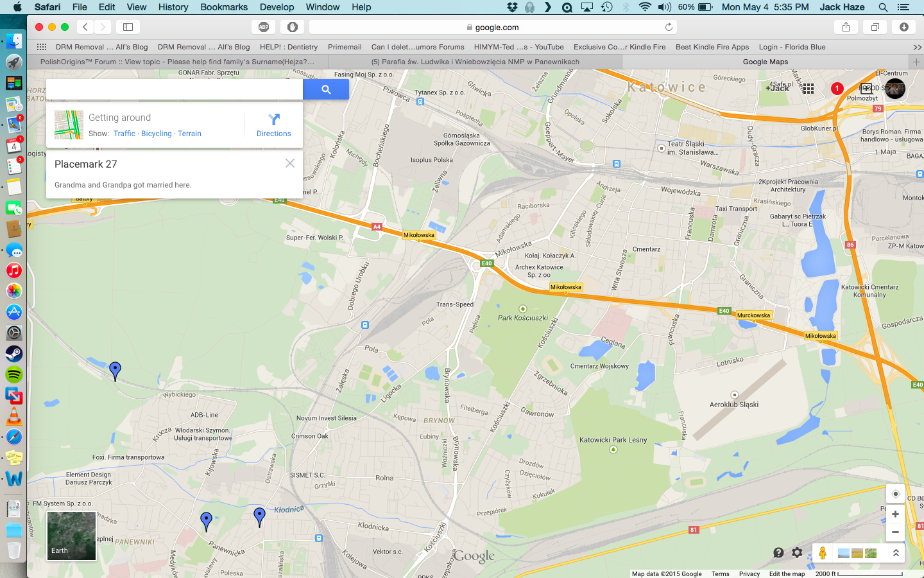924x578 pixels.
Task: Show Traffic layer on map
Action: click(124, 134)
